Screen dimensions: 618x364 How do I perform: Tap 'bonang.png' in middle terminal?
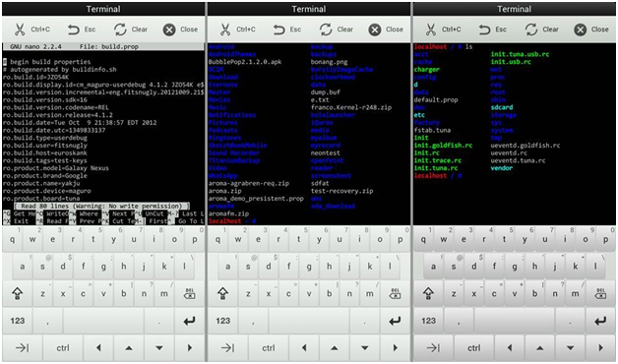(x=329, y=62)
